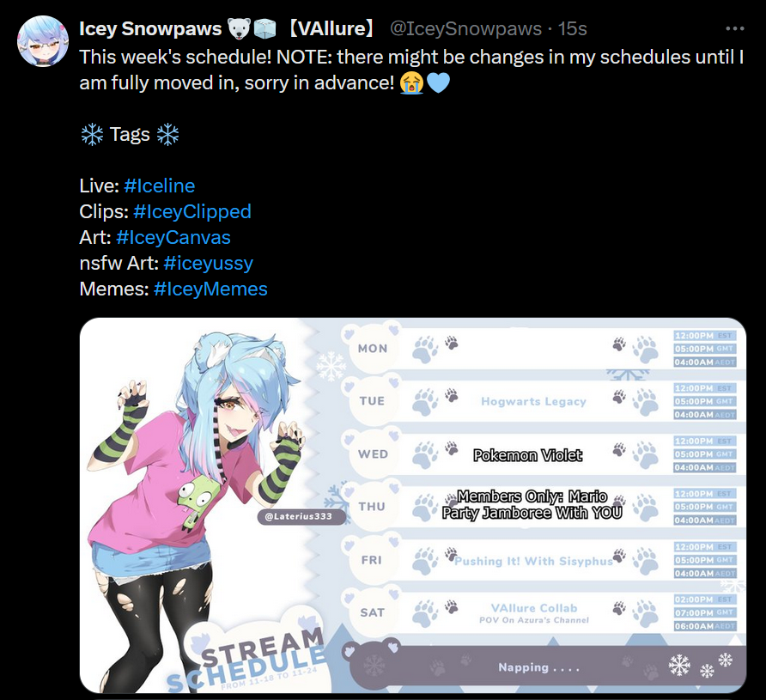Open the #IceyMemes hashtag
The image size is (766, 700).
pyautogui.click(x=210, y=289)
